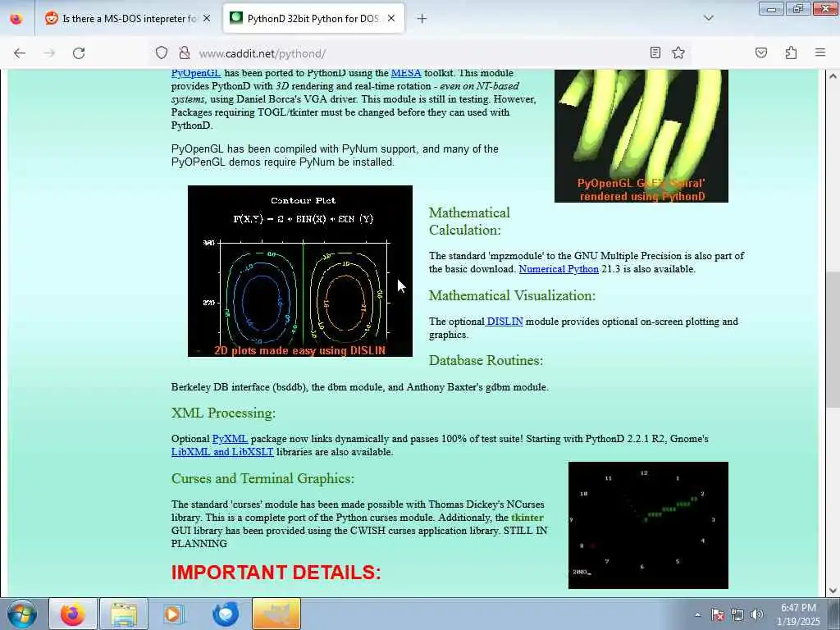Click the highlighted orange taskbar application
The image size is (840, 630).
pos(276,614)
